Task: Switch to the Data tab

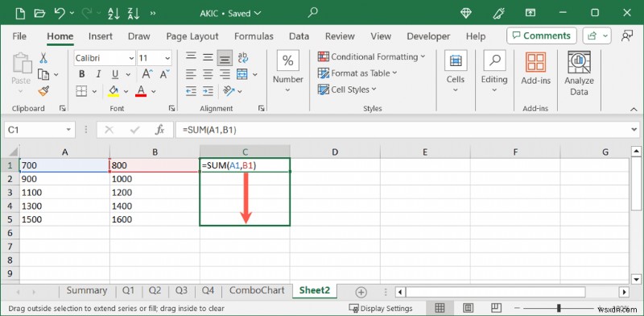Action: [x=299, y=36]
